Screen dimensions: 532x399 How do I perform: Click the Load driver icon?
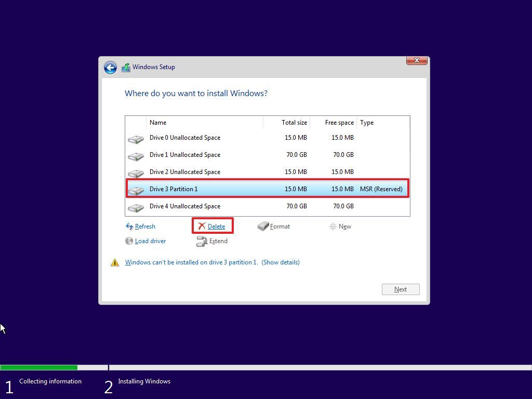click(x=129, y=241)
